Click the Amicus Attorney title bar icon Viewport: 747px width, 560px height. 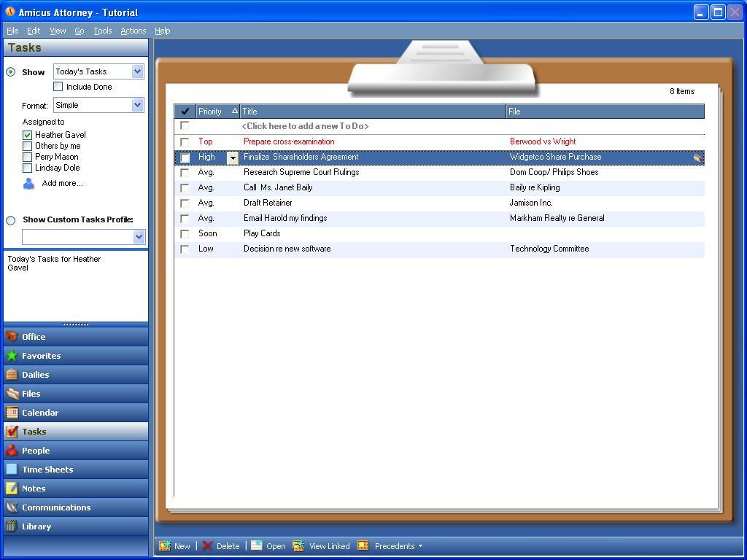click(x=10, y=12)
